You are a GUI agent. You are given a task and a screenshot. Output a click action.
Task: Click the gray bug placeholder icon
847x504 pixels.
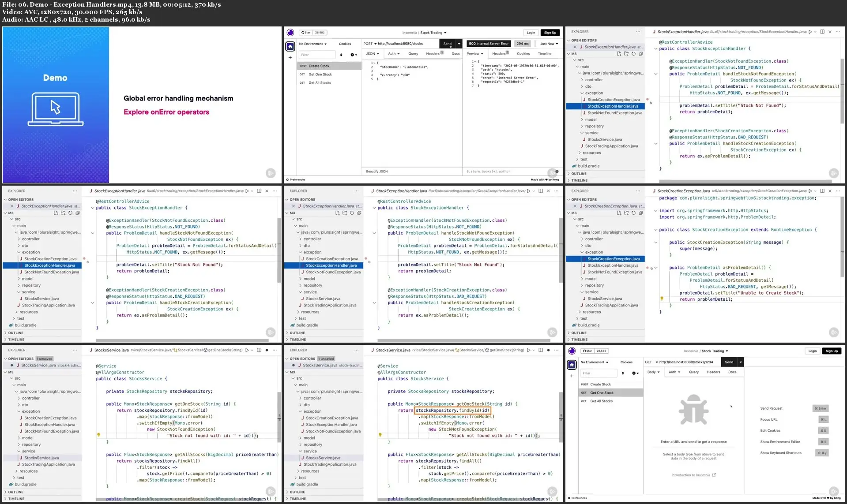[693, 409]
